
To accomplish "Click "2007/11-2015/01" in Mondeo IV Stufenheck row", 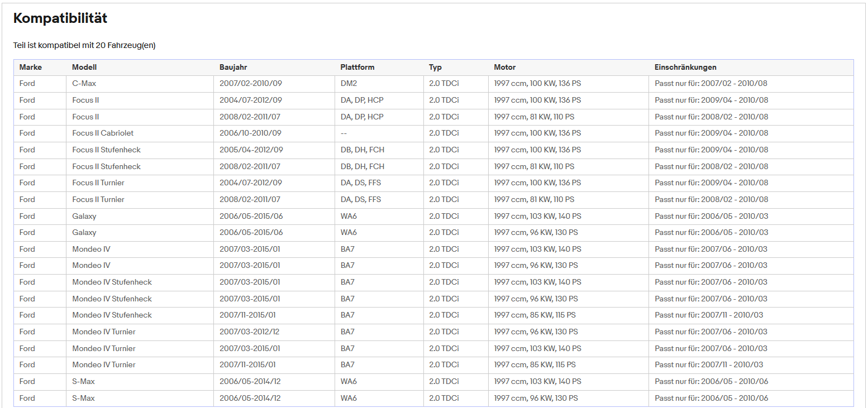I will coord(247,315).
